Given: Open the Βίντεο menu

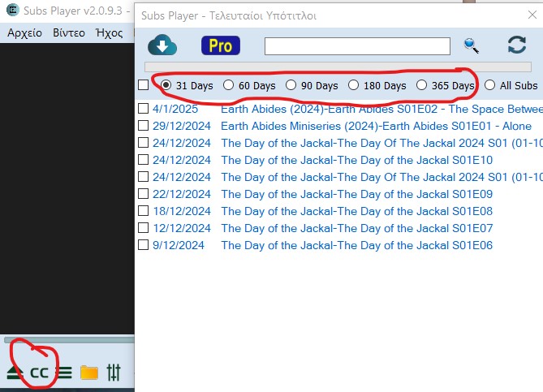Looking at the screenshot, I should click(x=69, y=33).
